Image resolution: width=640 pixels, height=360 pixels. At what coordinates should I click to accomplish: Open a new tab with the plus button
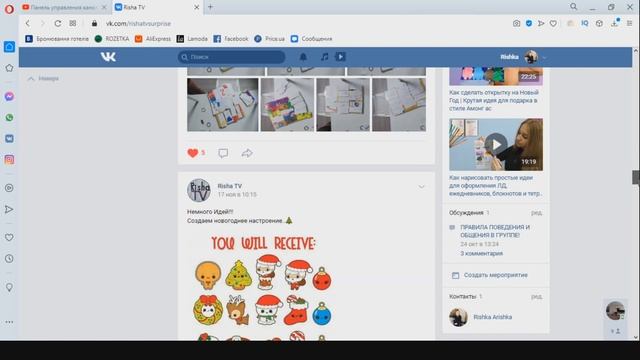pos(211,7)
